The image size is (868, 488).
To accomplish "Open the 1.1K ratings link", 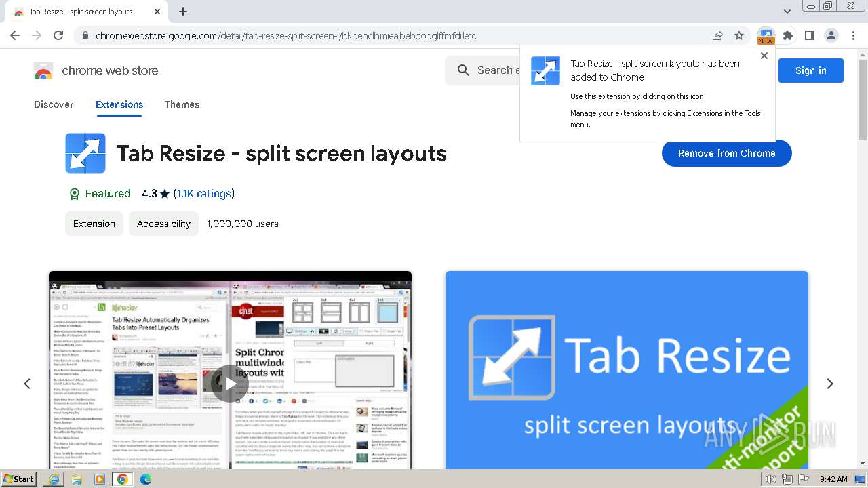I will coord(204,194).
